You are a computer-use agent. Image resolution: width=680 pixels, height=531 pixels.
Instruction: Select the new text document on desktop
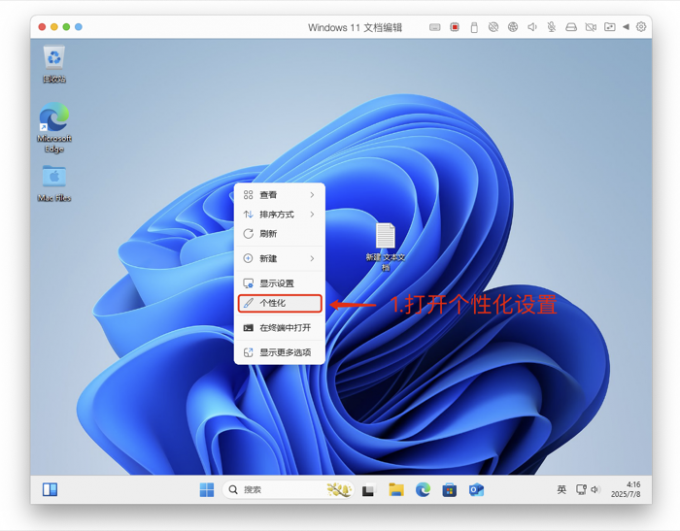[386, 247]
